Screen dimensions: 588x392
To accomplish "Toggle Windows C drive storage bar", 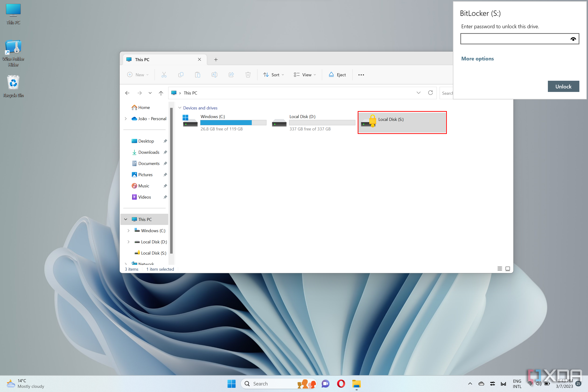I will [x=233, y=123].
